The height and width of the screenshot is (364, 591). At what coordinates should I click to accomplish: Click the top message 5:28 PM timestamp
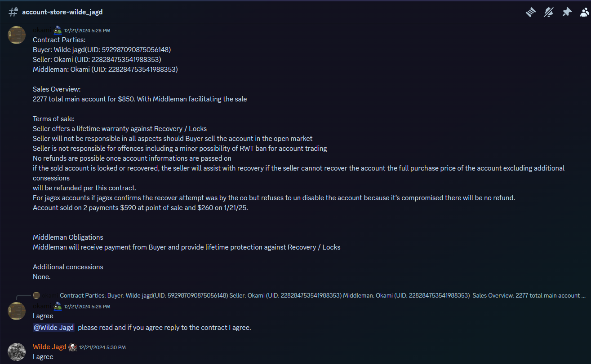click(x=87, y=31)
